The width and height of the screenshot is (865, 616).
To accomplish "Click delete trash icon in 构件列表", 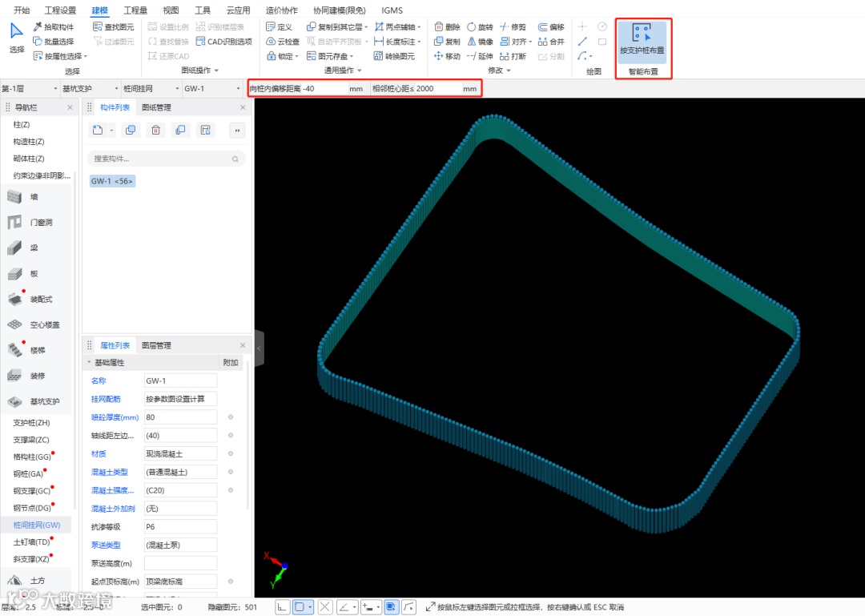I will [x=155, y=131].
